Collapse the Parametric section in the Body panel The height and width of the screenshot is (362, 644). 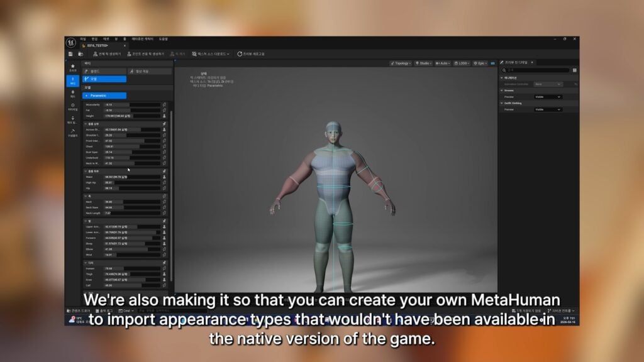tap(87, 95)
